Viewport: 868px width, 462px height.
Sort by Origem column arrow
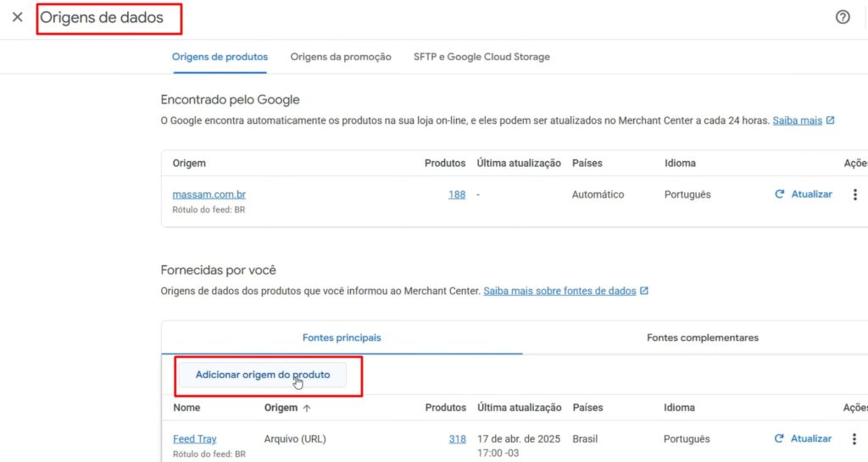pos(307,408)
